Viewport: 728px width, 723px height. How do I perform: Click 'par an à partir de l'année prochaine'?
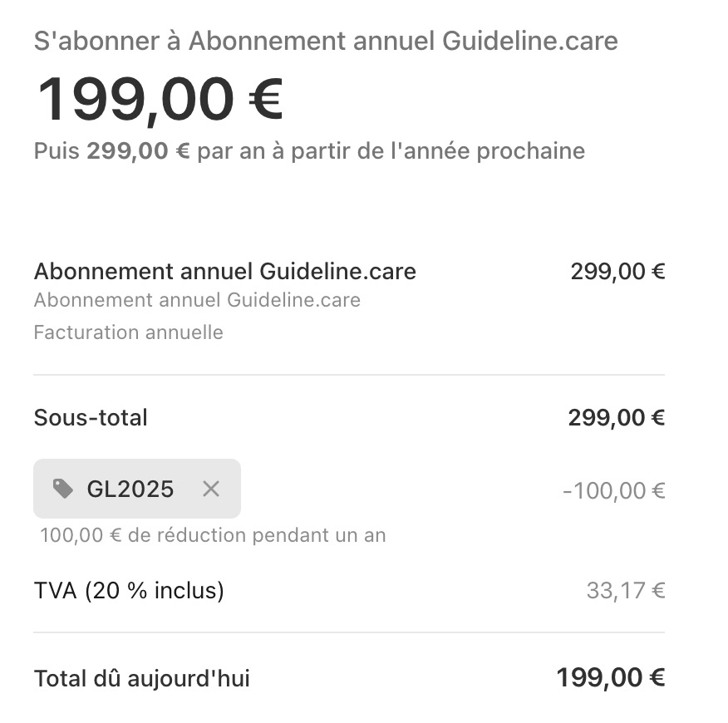(391, 151)
